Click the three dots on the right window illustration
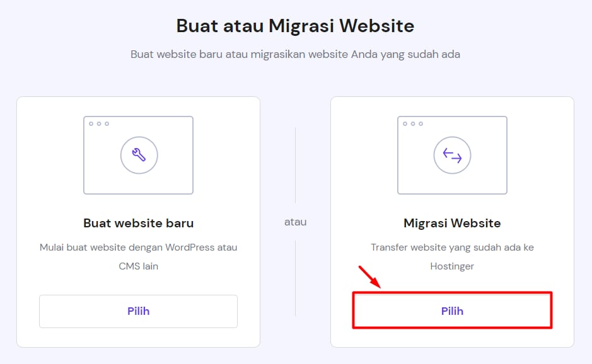 [x=413, y=123]
